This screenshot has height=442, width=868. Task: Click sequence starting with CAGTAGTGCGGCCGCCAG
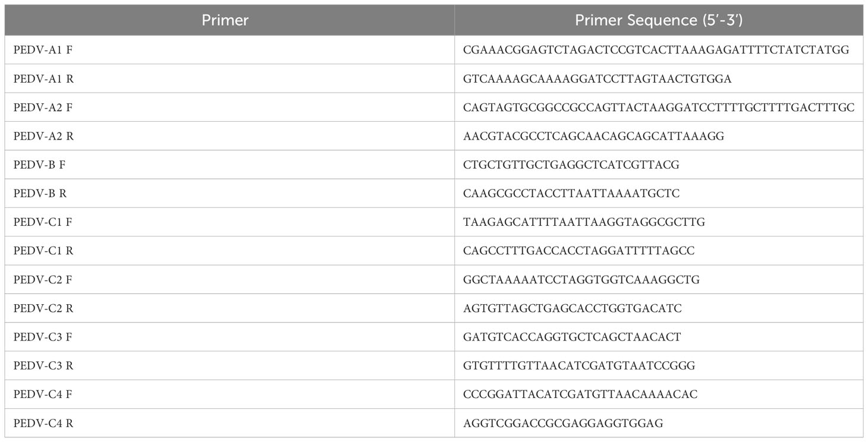659,108
